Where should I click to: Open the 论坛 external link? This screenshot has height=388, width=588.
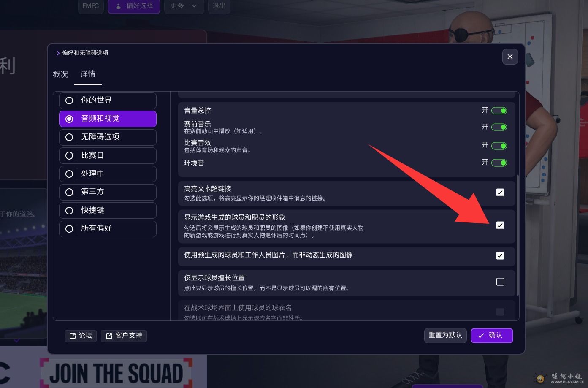pyautogui.click(x=81, y=336)
